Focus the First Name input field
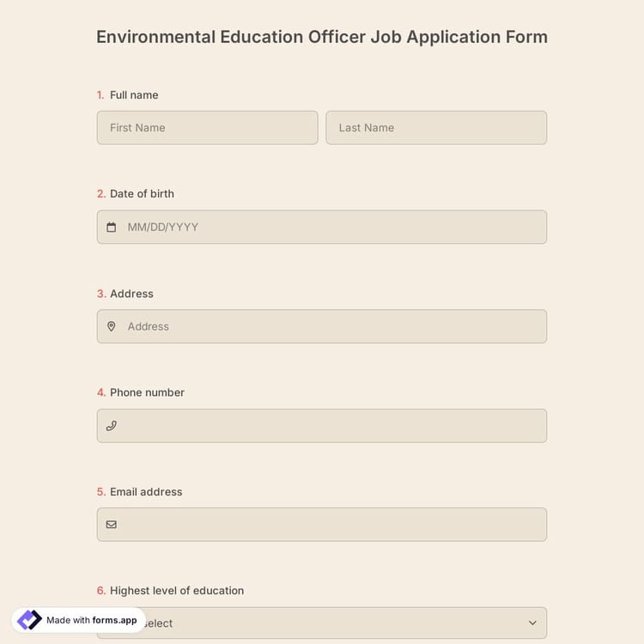The width and height of the screenshot is (644, 644). [x=207, y=128]
